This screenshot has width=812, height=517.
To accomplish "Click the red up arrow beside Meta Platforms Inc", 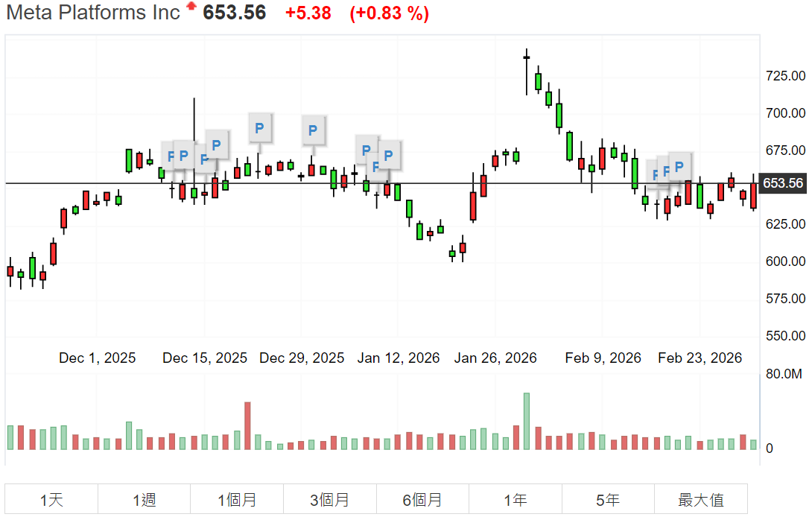I will (x=191, y=7).
